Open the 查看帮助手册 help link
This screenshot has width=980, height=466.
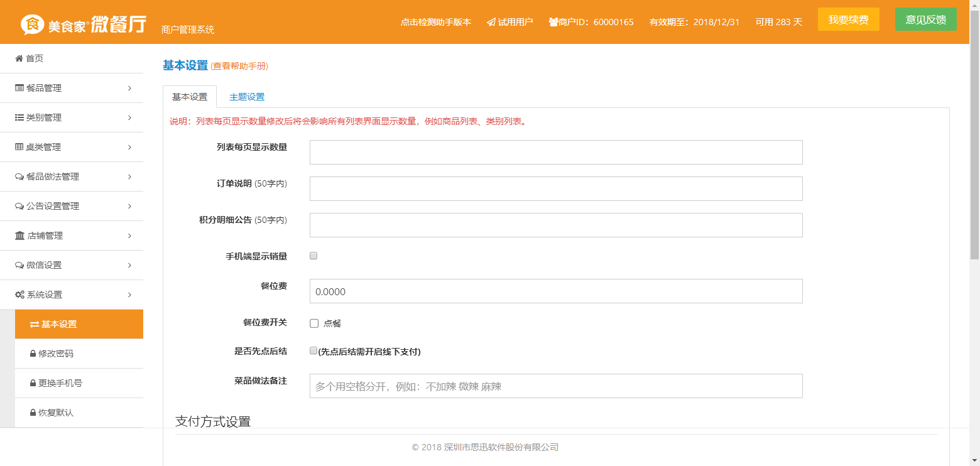pyautogui.click(x=239, y=66)
